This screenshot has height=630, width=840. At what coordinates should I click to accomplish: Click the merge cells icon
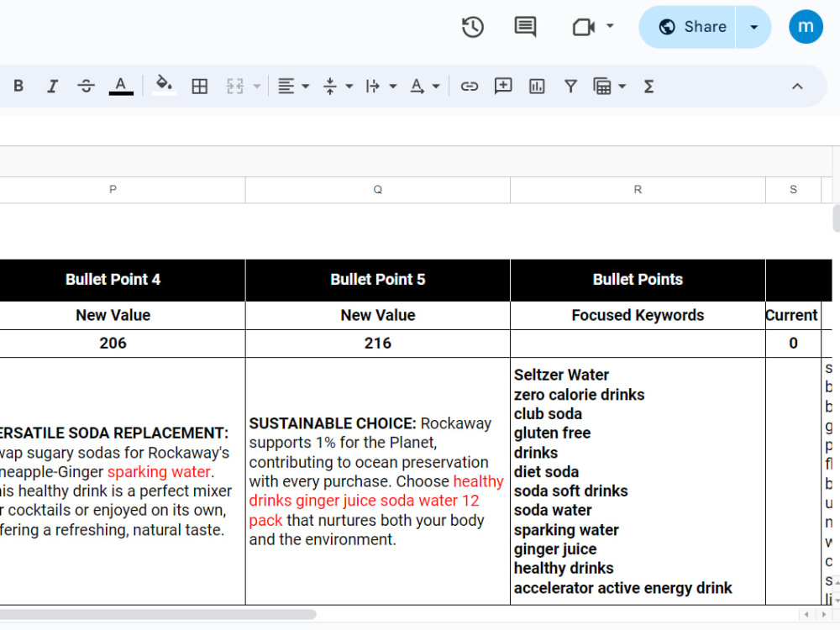(234, 87)
